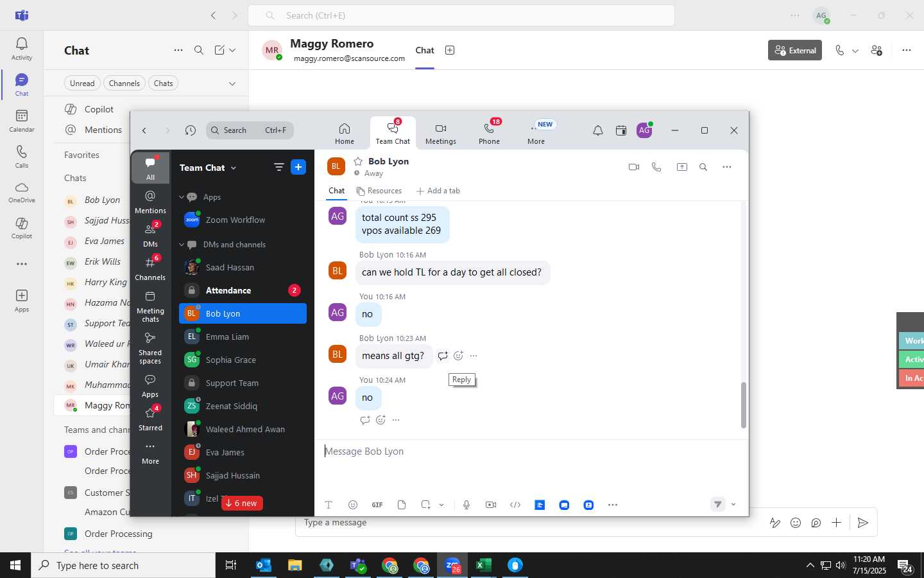This screenshot has width=924, height=578.
Task: Search within Bob Lyon chat in Zoom
Action: [x=703, y=167]
